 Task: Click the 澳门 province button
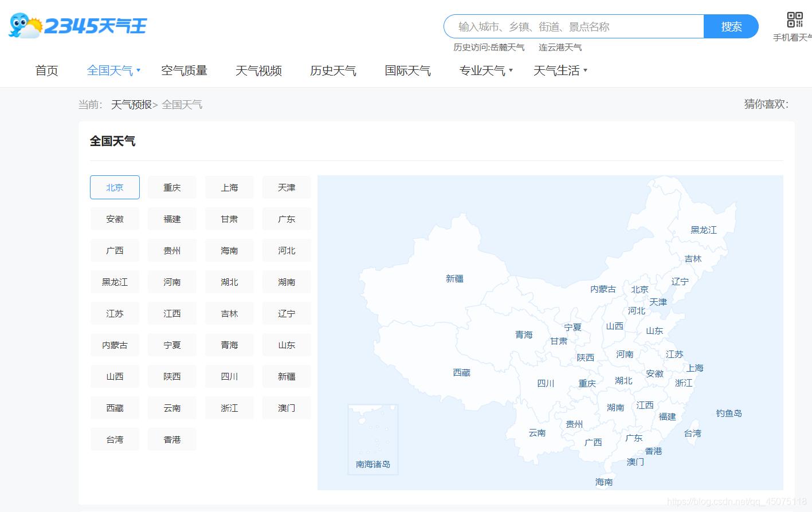tap(287, 407)
